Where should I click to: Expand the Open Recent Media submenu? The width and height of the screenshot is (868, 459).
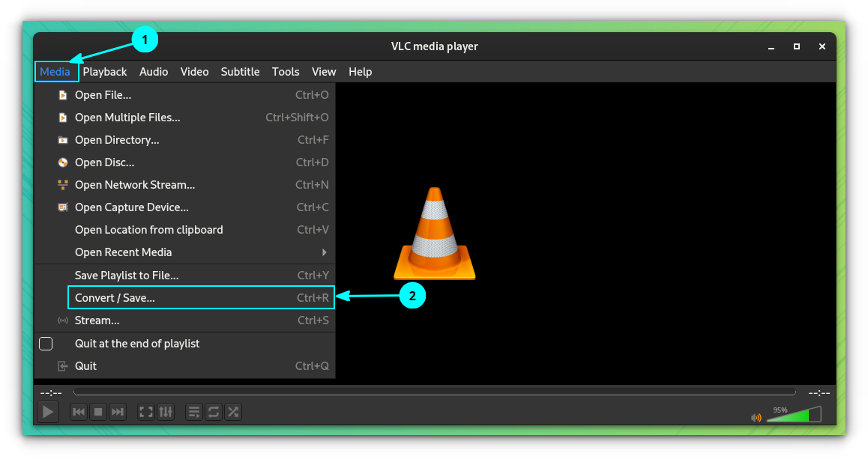point(123,252)
